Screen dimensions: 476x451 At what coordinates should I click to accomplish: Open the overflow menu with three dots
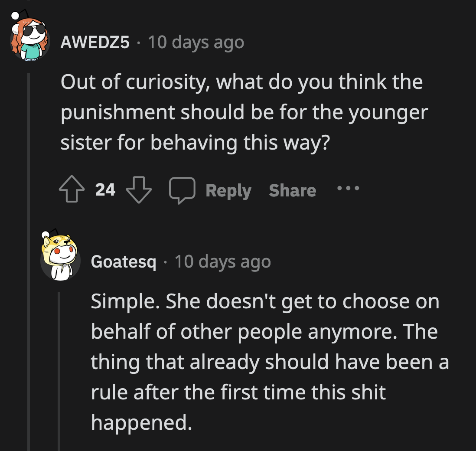coord(349,188)
